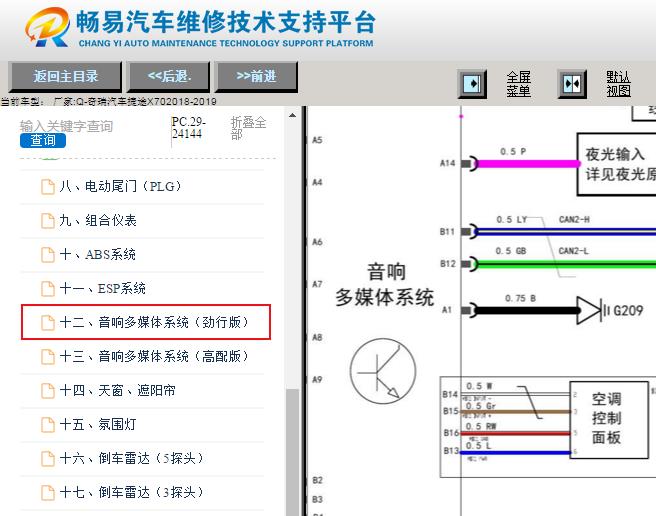Click the 音响多媒体系统 diagram title
Viewport: 656px width, 516px height.
384,285
